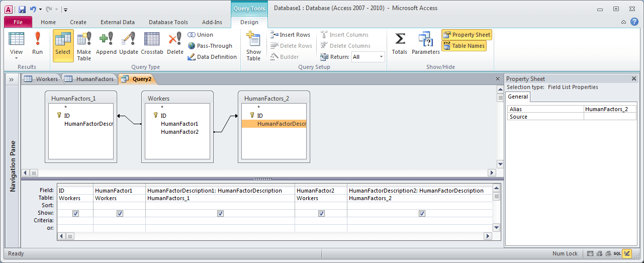Click design grid horizontal scrollbar right arrow
Image resolution: width=644 pixels, height=263 pixels.
(487, 236)
